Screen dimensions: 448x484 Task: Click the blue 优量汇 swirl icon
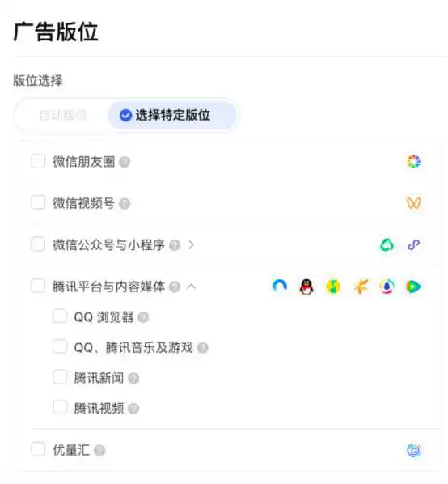pyautogui.click(x=413, y=450)
